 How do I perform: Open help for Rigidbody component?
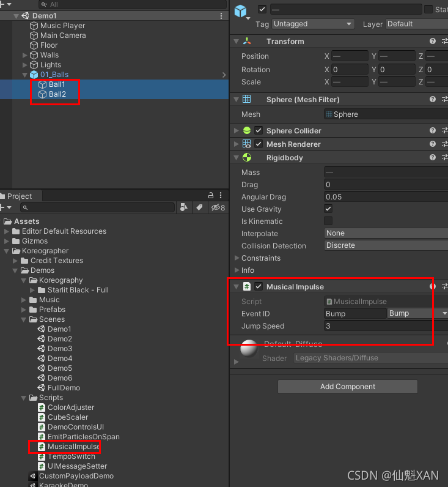pos(433,157)
